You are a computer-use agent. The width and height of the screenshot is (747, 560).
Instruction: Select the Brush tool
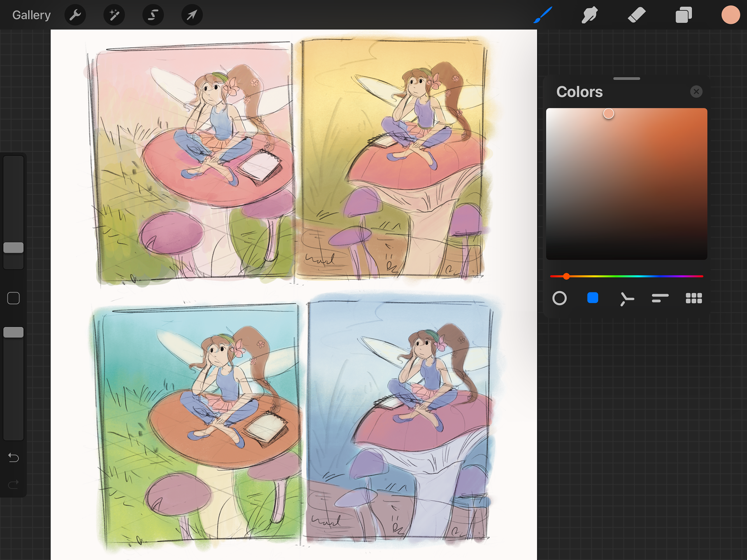(543, 15)
